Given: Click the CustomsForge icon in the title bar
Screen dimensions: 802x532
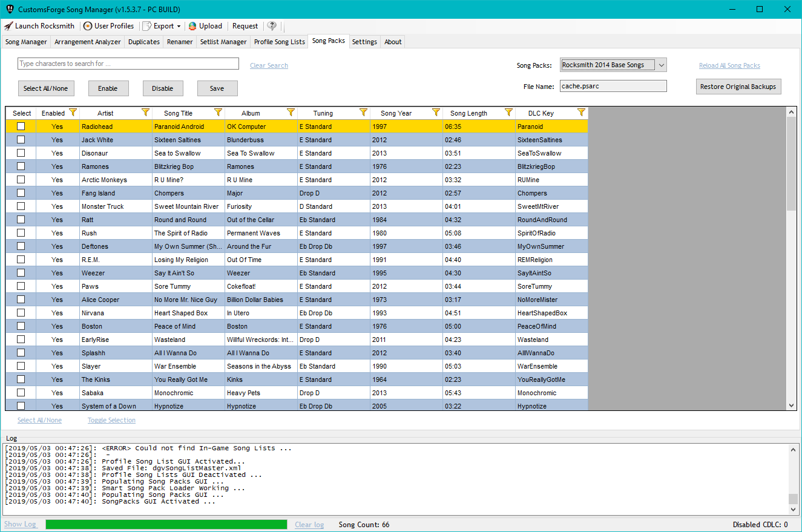Looking at the screenshot, I should pyautogui.click(x=8, y=9).
